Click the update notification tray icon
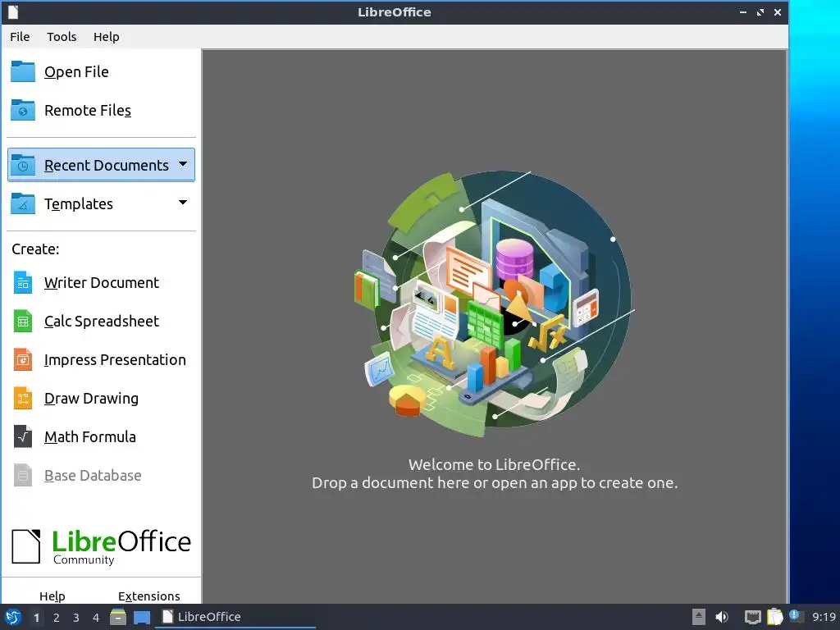840x630 pixels. point(796,616)
